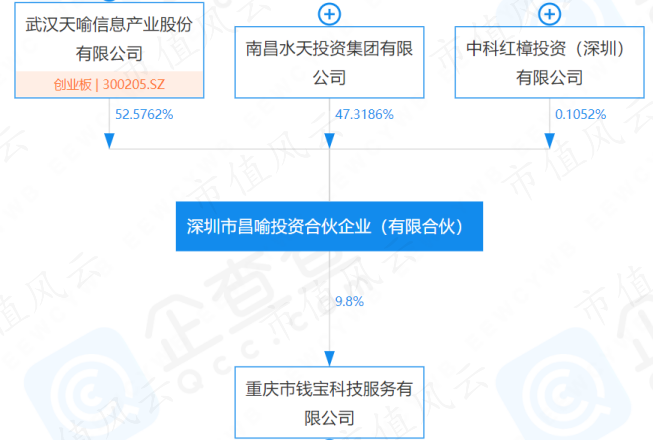
Task: Click the 47.3186% shareholding label
Action: [364, 114]
